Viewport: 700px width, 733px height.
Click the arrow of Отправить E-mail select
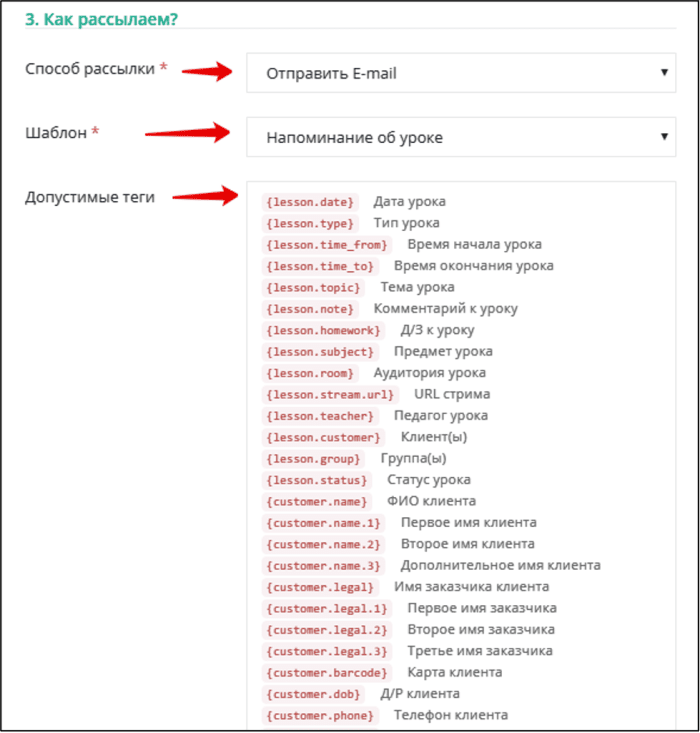(x=664, y=72)
